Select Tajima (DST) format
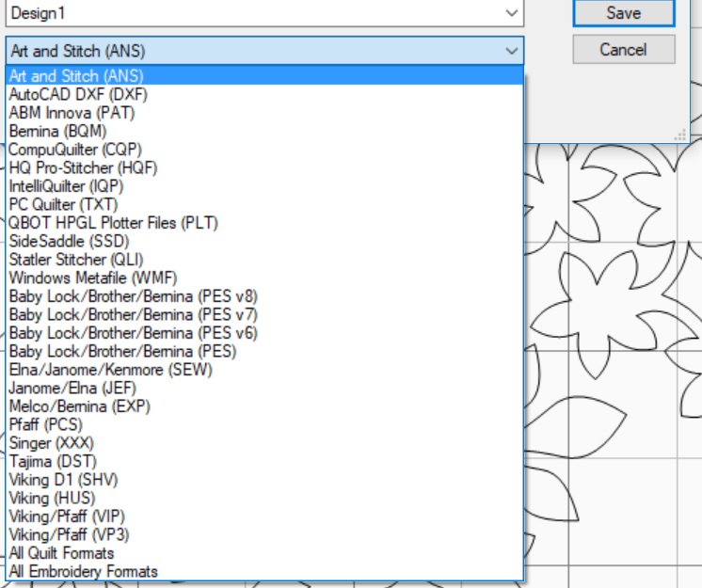 tap(264, 461)
